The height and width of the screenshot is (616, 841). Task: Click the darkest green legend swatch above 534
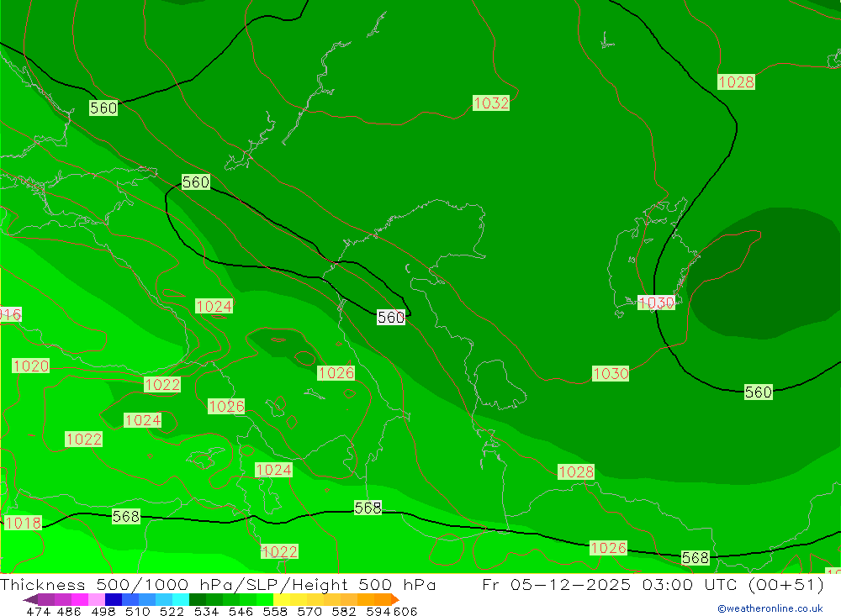pyautogui.click(x=198, y=599)
